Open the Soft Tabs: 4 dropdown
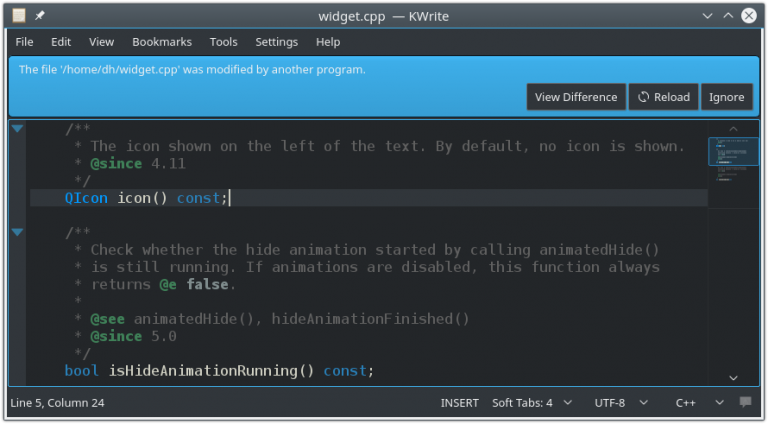The image size is (768, 424). point(532,403)
